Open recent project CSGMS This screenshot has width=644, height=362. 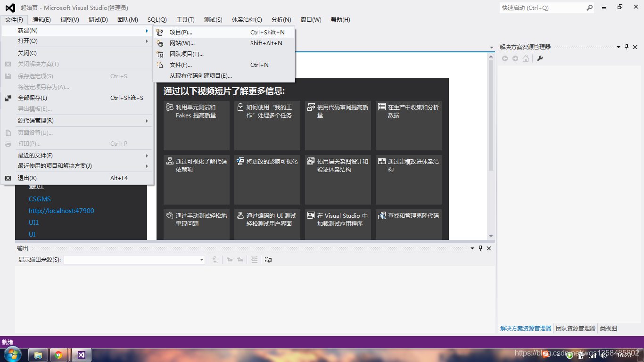40,199
